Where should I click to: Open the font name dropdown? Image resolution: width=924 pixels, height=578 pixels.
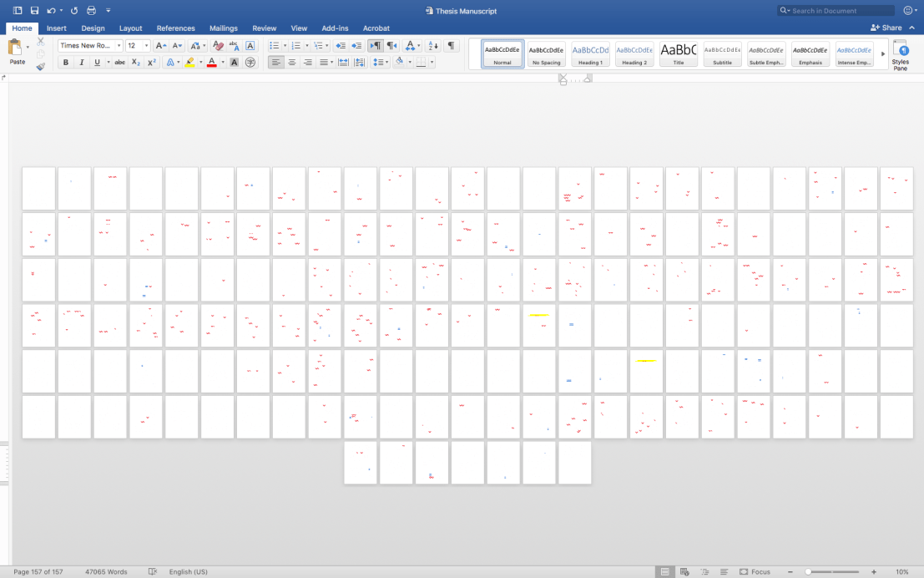pos(119,46)
